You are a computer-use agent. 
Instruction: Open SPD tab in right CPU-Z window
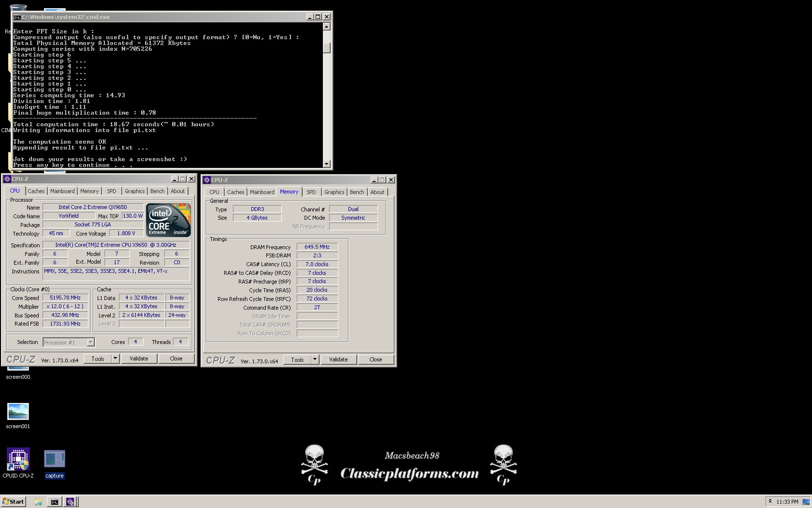click(311, 192)
